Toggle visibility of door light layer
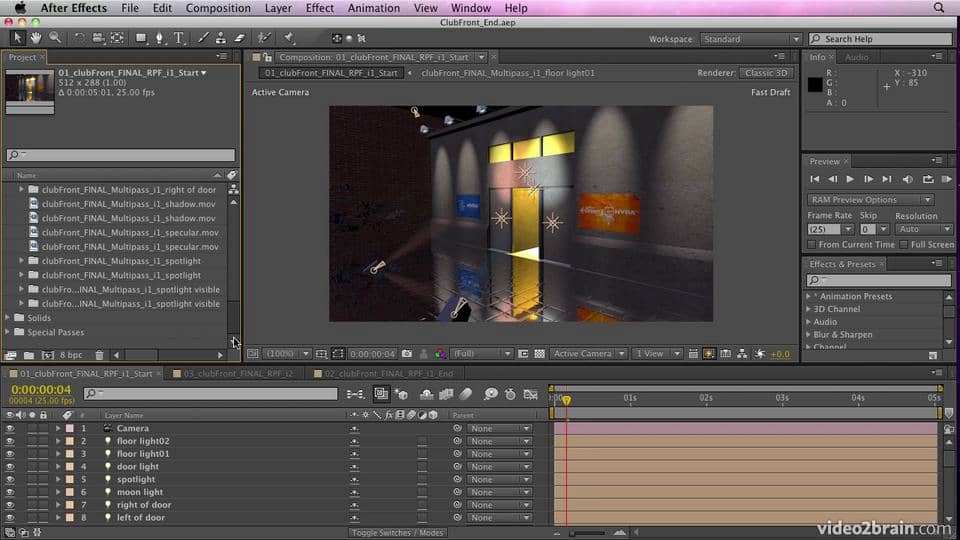 (x=10, y=467)
